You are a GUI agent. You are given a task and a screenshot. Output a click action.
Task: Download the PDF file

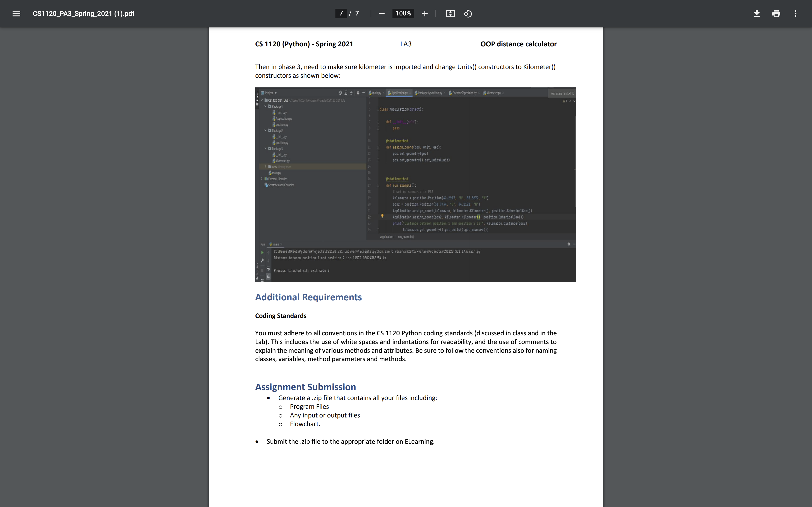(757, 14)
